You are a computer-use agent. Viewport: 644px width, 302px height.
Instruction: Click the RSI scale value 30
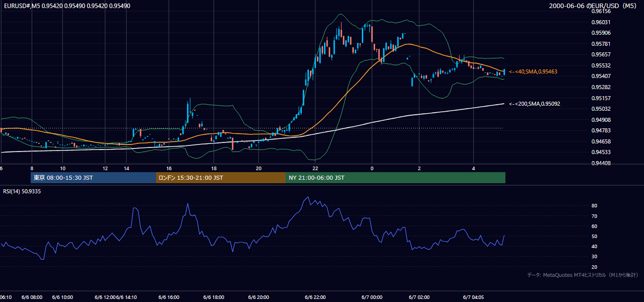(594, 257)
